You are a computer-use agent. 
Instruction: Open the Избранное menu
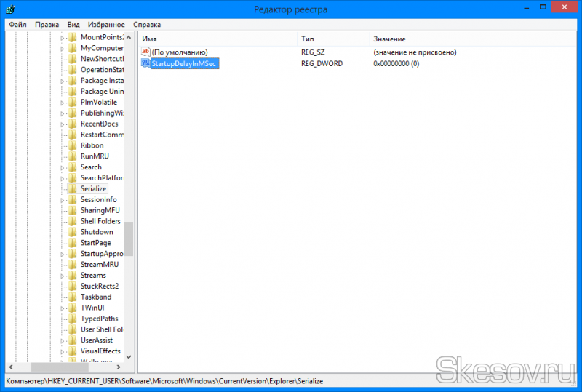pyautogui.click(x=106, y=24)
